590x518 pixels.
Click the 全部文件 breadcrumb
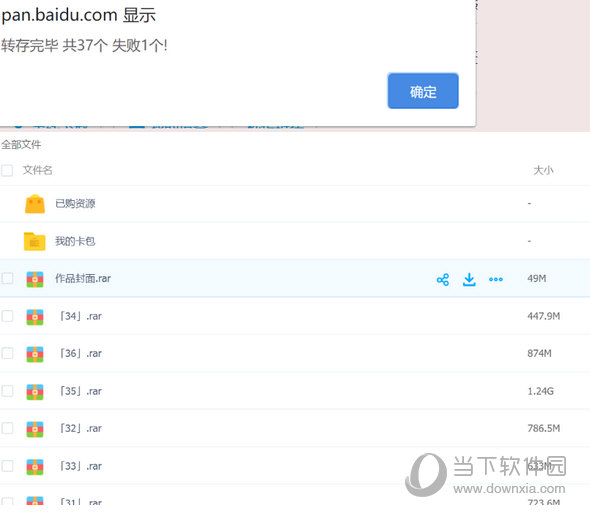point(21,144)
